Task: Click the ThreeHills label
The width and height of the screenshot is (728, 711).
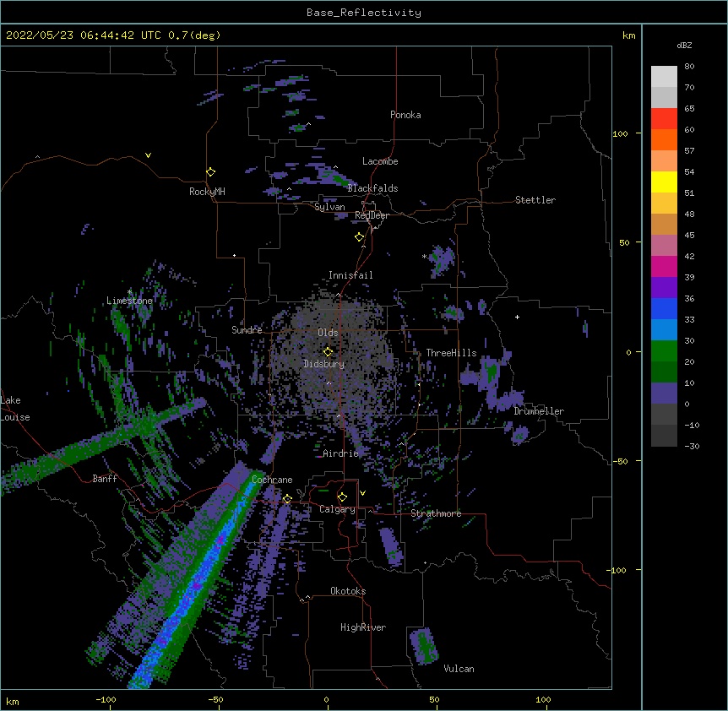Action: (x=451, y=353)
